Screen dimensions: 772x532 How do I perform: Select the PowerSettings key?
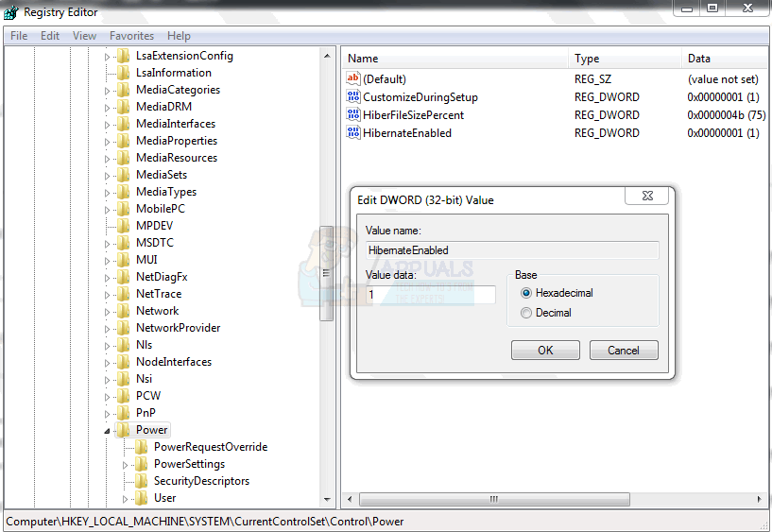[x=190, y=464]
